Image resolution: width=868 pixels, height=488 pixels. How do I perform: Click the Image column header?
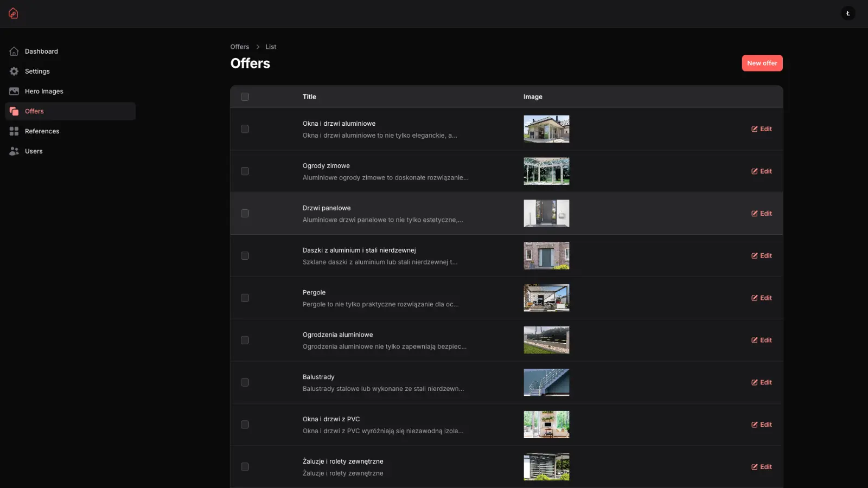tap(533, 97)
